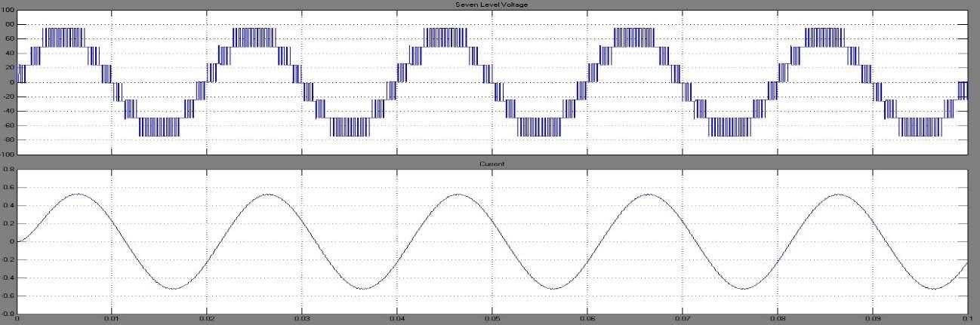Click the -100 label on voltage axis
Image resolution: width=980 pixels, height=325 pixels.
[8, 154]
